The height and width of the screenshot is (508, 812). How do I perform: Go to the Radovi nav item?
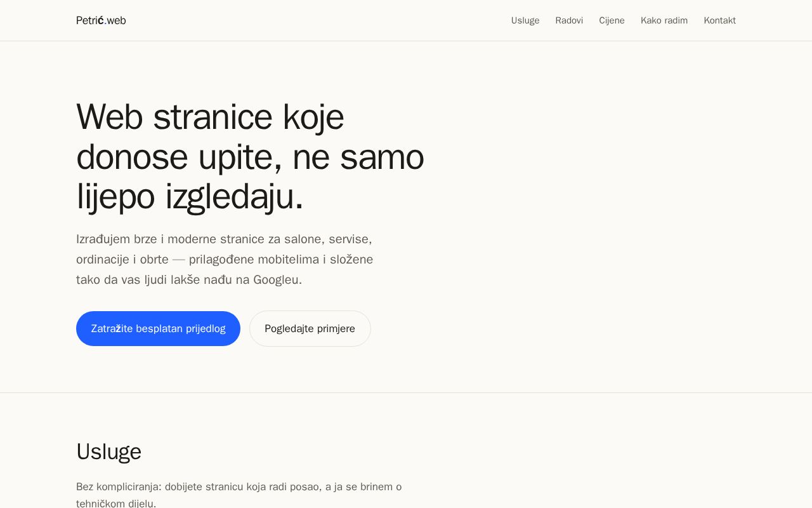[569, 20]
